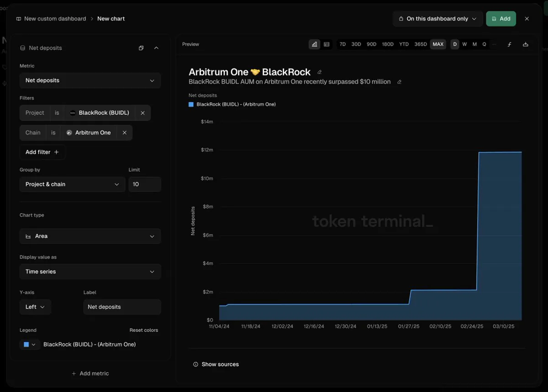Click the Add filter button
The width and height of the screenshot is (548, 392).
(x=42, y=152)
